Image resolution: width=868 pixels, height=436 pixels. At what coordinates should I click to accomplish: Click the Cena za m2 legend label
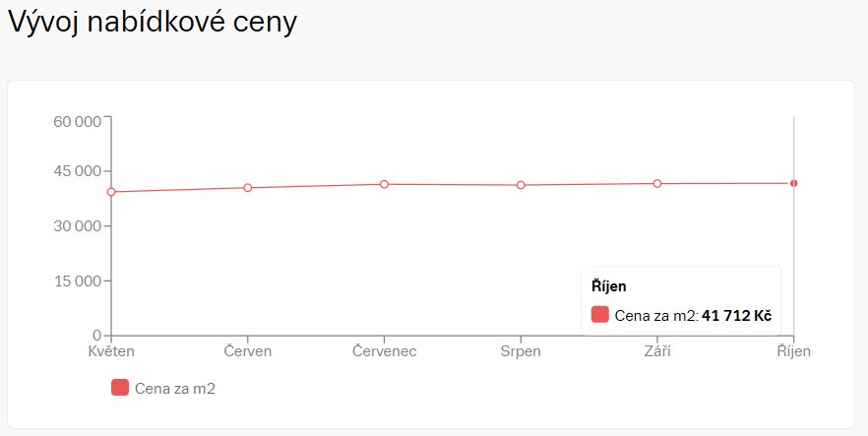coord(175,389)
